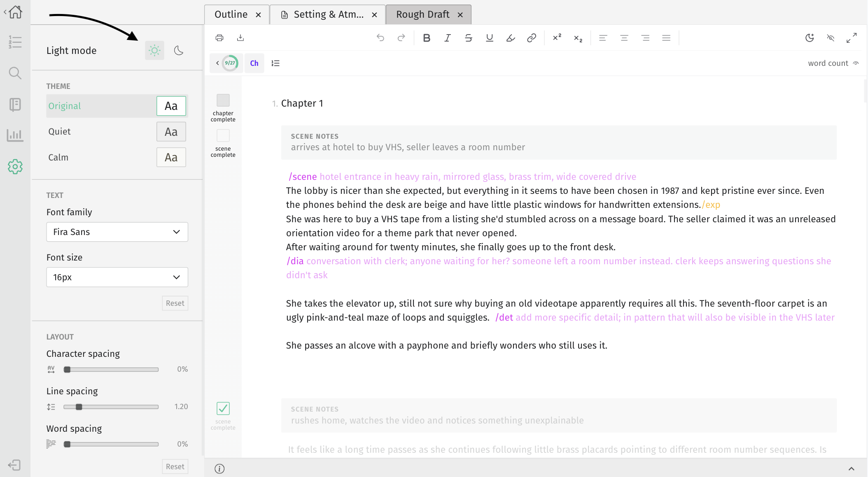Toggle word count visibility eye

coord(856,63)
